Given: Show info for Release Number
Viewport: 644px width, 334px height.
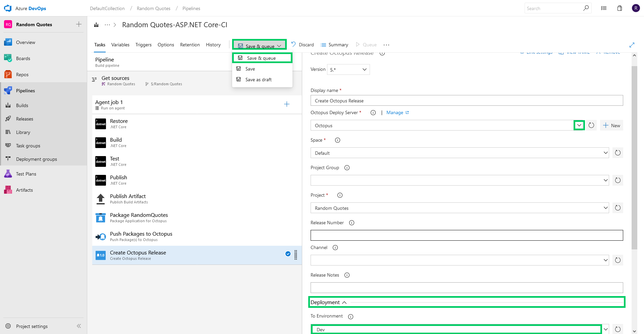Looking at the screenshot, I should (x=352, y=223).
